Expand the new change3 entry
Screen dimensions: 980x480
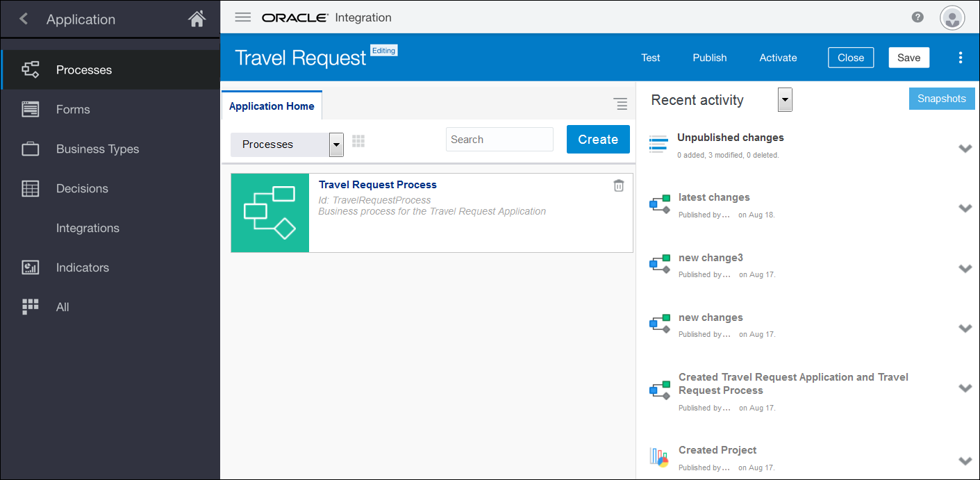(965, 268)
